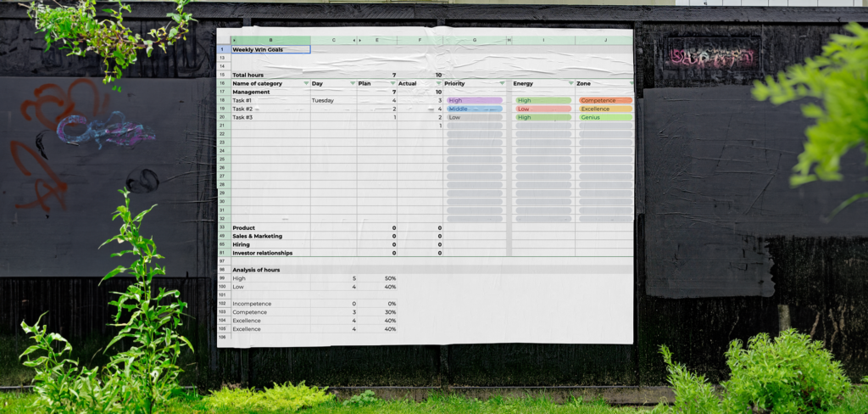Click the 'Product' category cell

pos(270,227)
